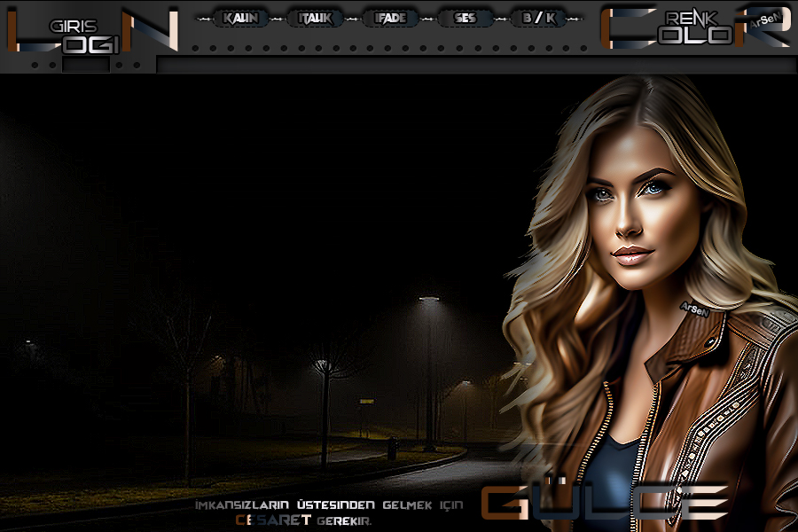The width and height of the screenshot is (798, 532).
Task: Toggle ITALIK italic text
Action: pos(315,19)
